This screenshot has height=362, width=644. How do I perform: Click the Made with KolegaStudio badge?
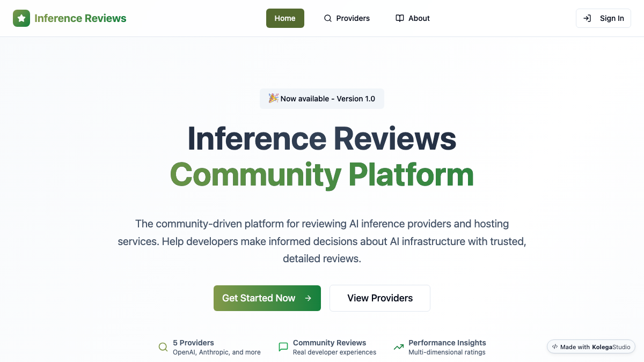coord(591,347)
